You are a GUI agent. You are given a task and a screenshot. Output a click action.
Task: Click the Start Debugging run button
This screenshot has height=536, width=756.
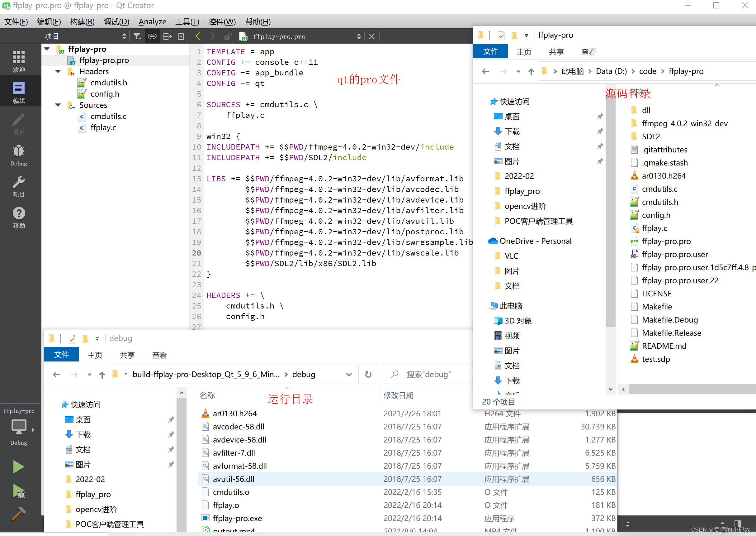click(x=18, y=491)
